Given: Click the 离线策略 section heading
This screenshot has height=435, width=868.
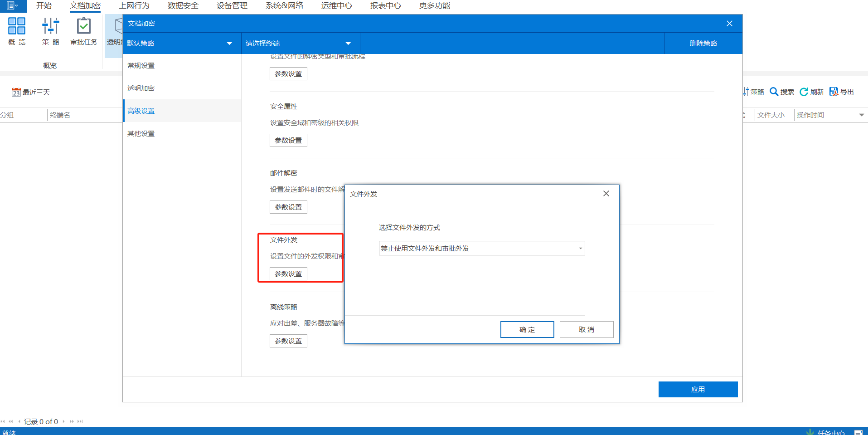Looking at the screenshot, I should tap(284, 307).
